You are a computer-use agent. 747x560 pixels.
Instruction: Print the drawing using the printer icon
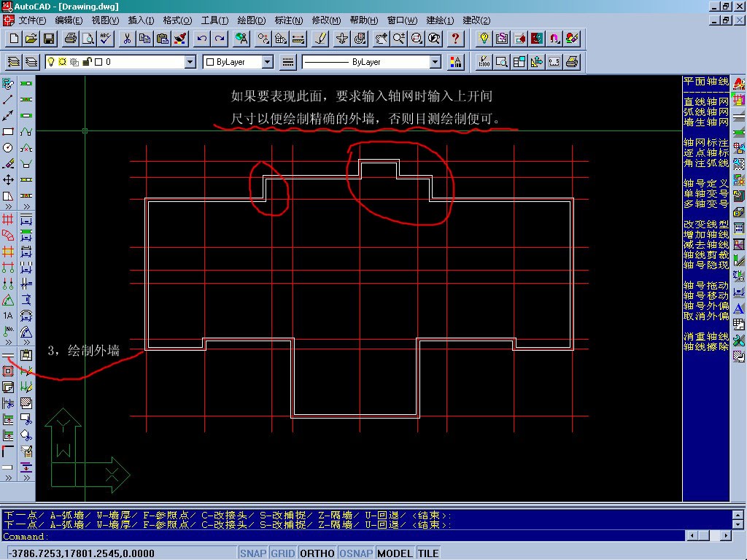click(71, 39)
